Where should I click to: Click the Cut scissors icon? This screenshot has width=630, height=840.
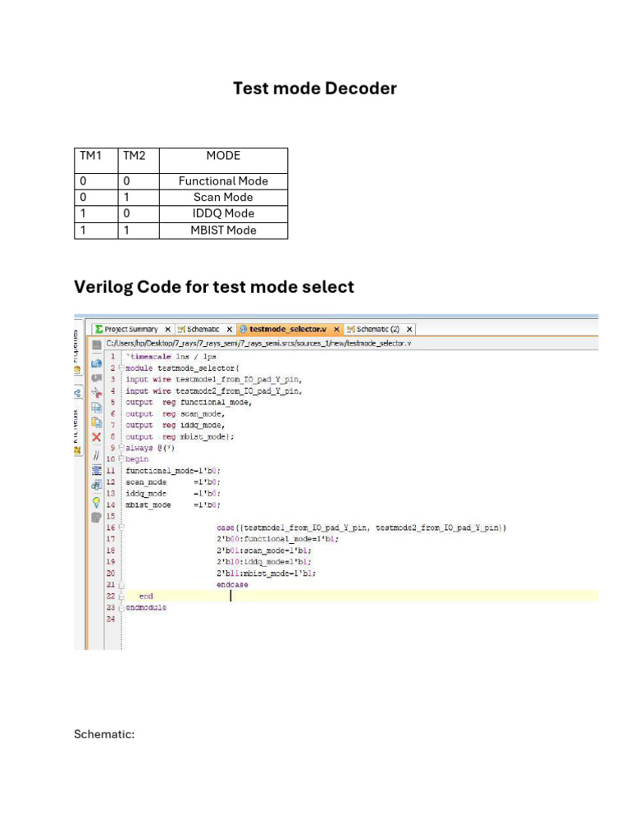tap(97, 393)
